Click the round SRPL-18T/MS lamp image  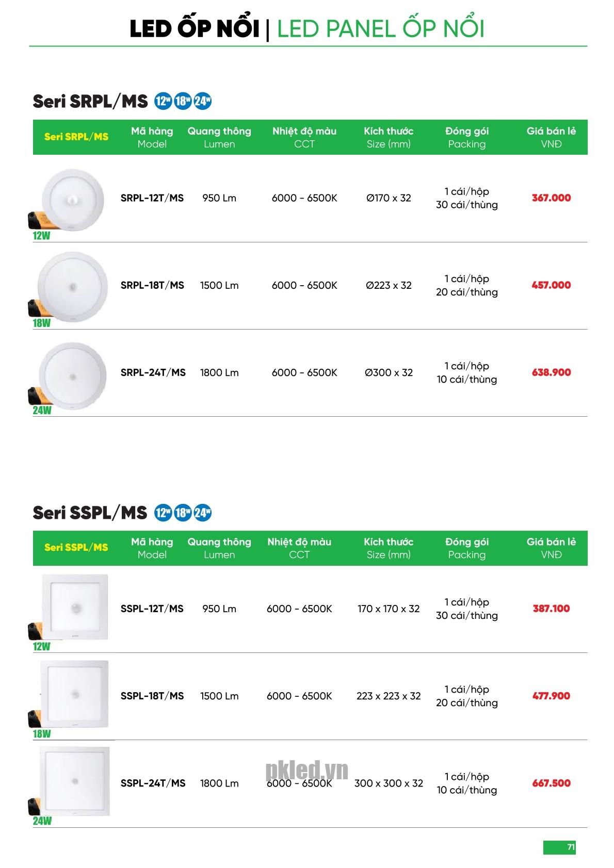point(73,286)
